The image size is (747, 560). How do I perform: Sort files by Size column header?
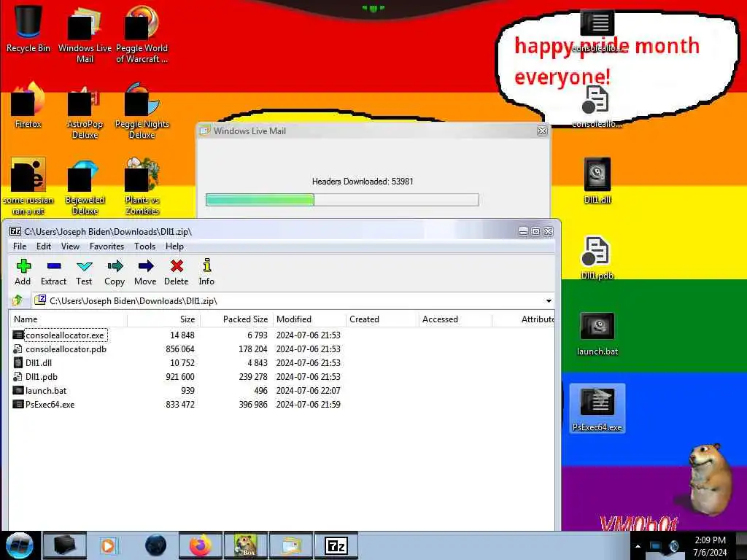[x=164, y=319]
